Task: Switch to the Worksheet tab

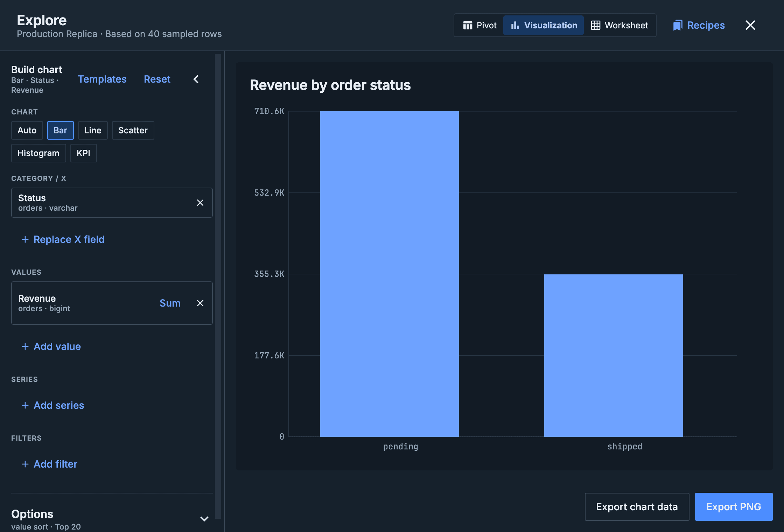Action: 619,25
